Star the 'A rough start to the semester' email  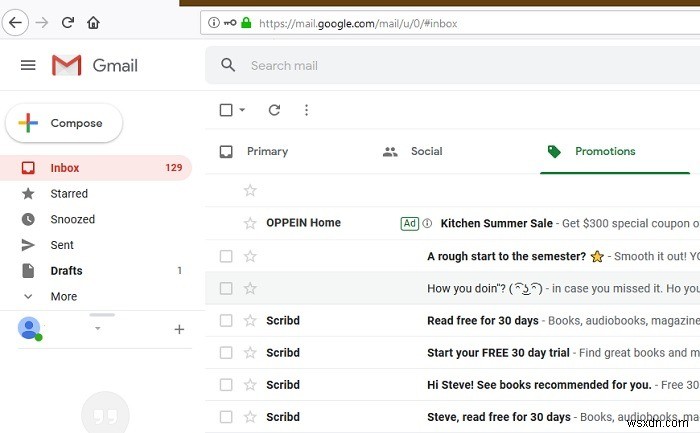point(250,256)
